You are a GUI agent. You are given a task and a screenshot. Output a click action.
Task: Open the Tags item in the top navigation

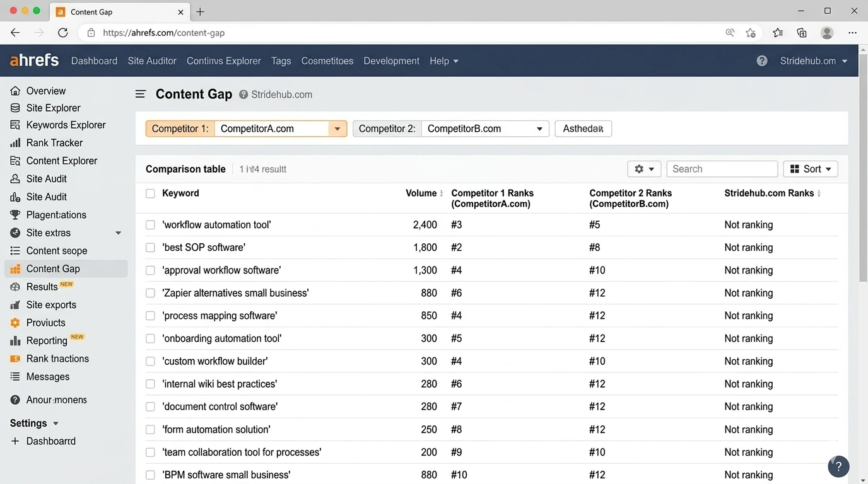coord(281,61)
